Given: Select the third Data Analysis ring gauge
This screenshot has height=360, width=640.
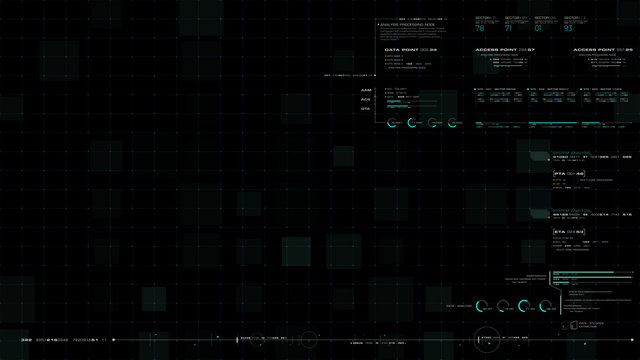Looking at the screenshot, I should (524, 306).
